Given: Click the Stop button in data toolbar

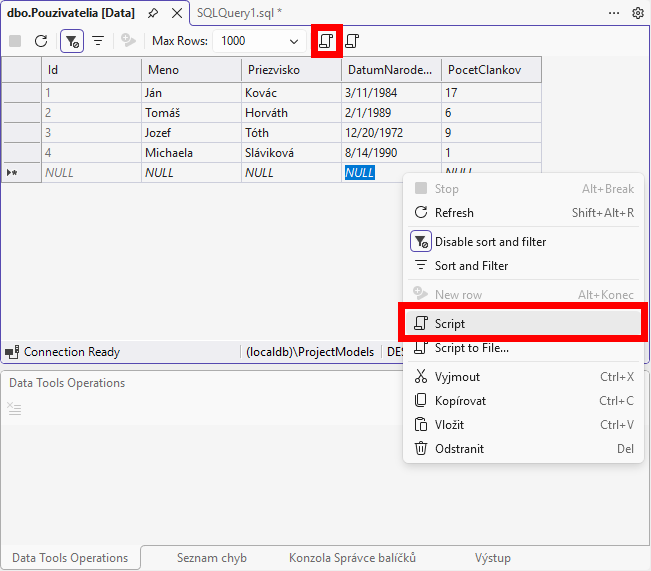Looking at the screenshot, I should coord(15,41).
